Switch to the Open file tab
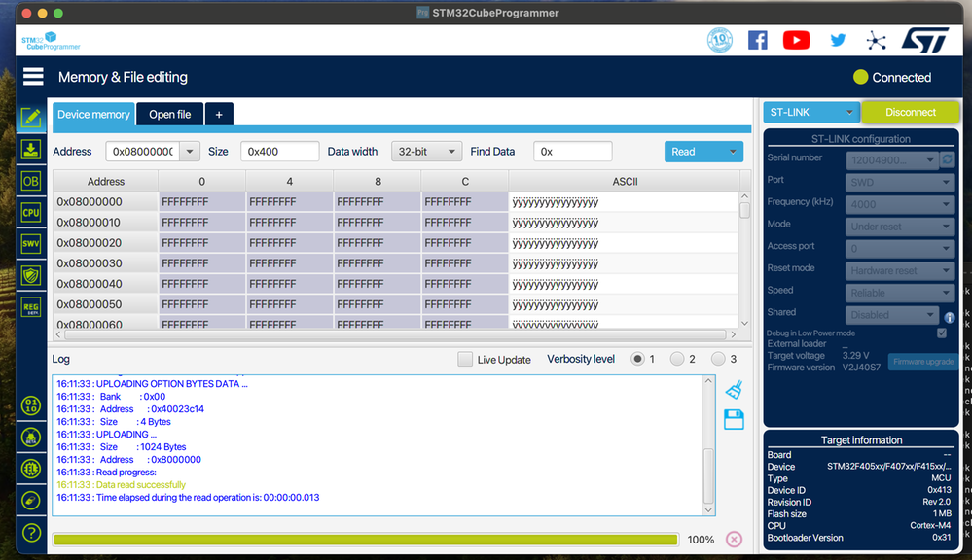This screenshot has height=560, width=972. [x=168, y=114]
